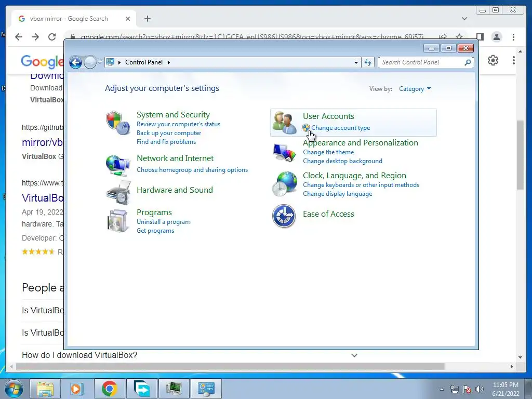Click Chrome's horizontal scrollbar thumb
The image size is (532, 399).
[230, 366]
